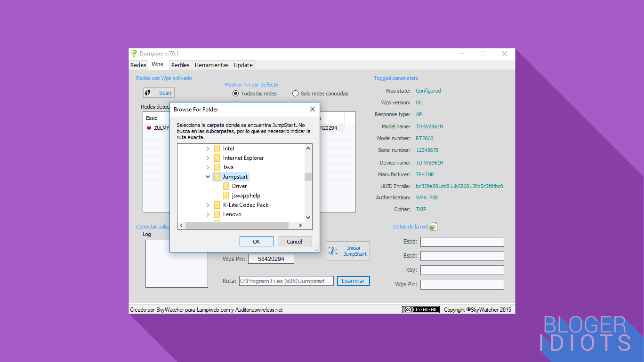
Task: Click the Examinar button
Action: (x=354, y=281)
